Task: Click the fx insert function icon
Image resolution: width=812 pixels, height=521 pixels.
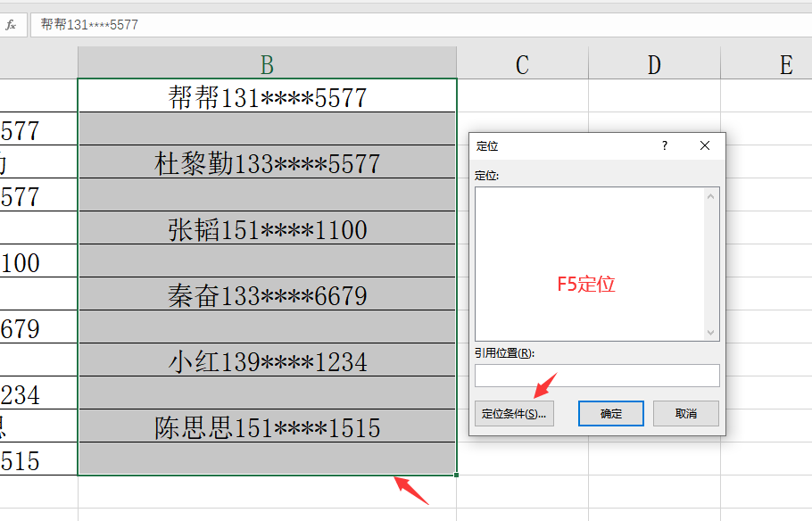Action: click(x=11, y=25)
